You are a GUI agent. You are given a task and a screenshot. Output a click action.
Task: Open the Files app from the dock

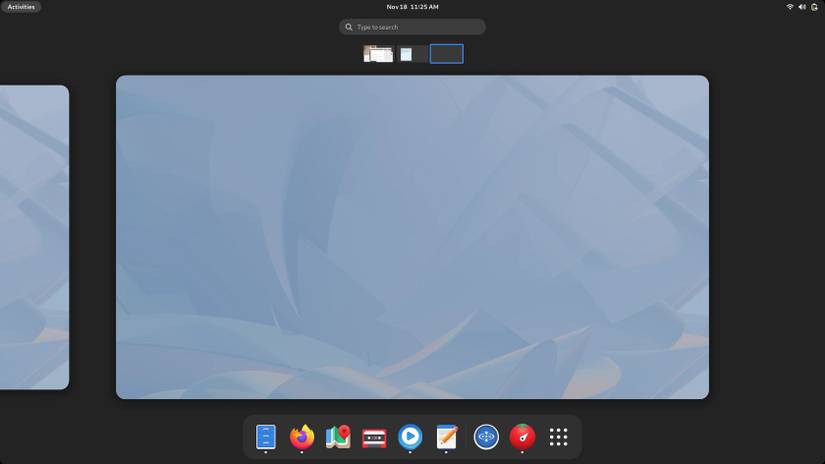[x=266, y=437]
